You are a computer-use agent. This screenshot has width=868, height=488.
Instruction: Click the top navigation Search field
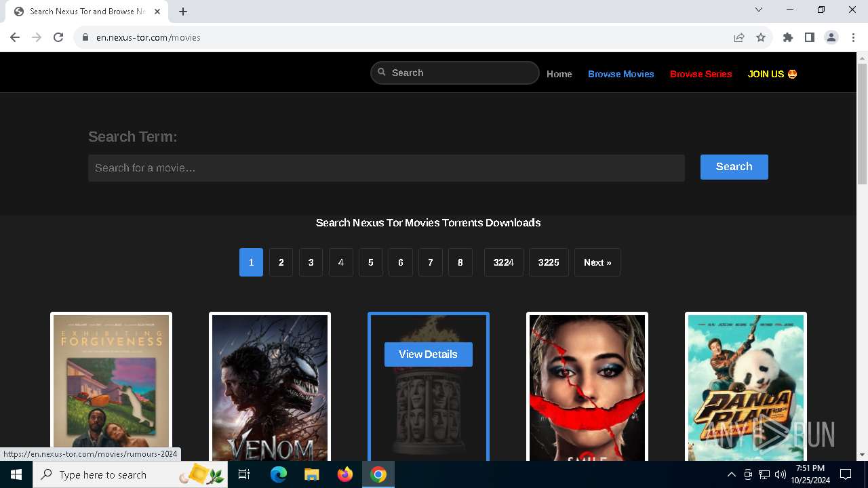[455, 73]
